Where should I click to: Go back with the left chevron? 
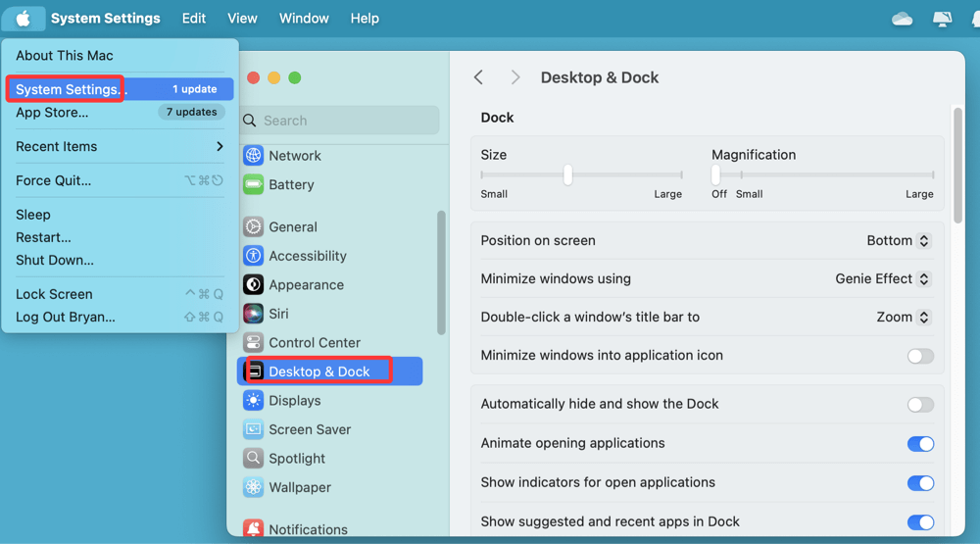(479, 77)
